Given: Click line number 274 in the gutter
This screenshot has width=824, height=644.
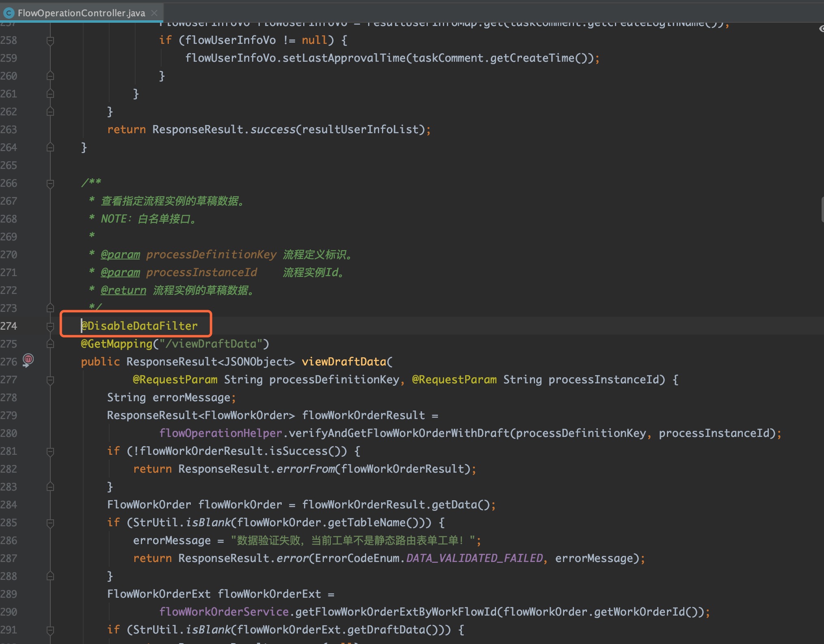Looking at the screenshot, I should click(9, 326).
